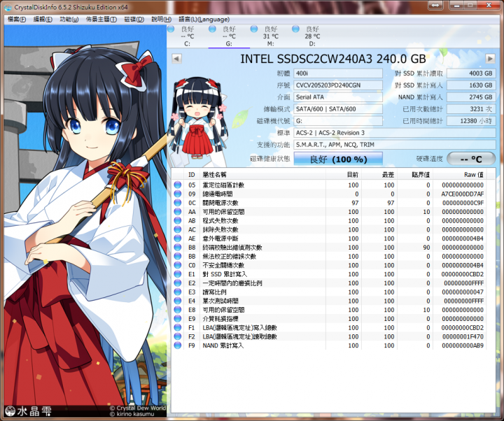Select Raw value A7CE000DD7AF

tap(463, 194)
